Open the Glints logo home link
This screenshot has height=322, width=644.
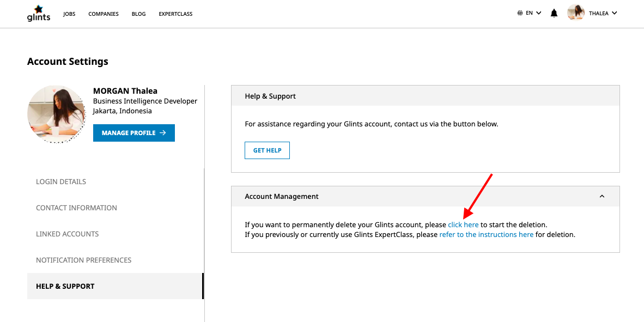pos(39,13)
